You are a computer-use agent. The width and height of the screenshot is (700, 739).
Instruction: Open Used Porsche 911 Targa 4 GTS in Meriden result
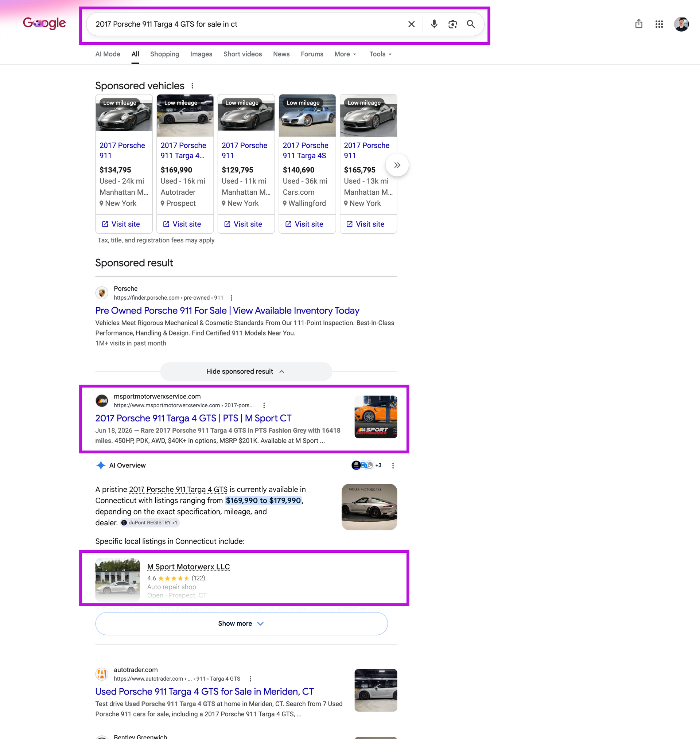pyautogui.click(x=205, y=692)
